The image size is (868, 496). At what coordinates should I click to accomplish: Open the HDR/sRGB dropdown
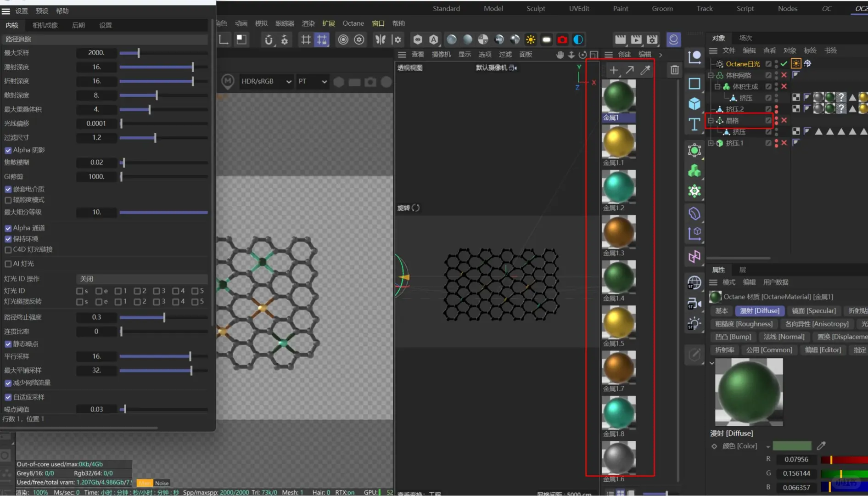266,82
